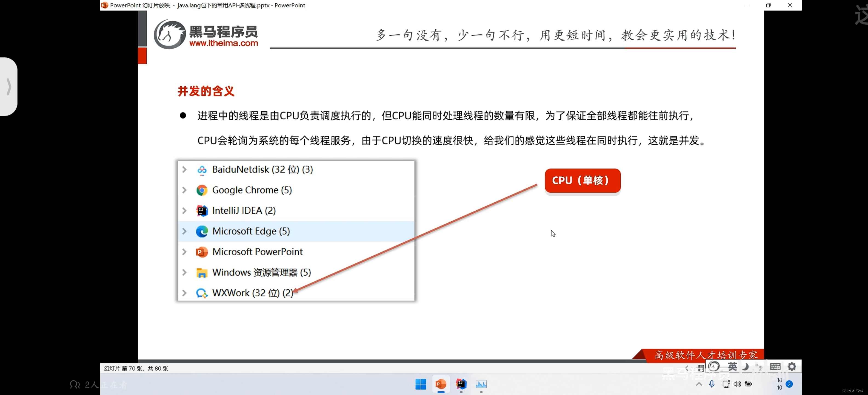
Task: Expand the Microsoft PowerPoint process row
Action: click(184, 252)
